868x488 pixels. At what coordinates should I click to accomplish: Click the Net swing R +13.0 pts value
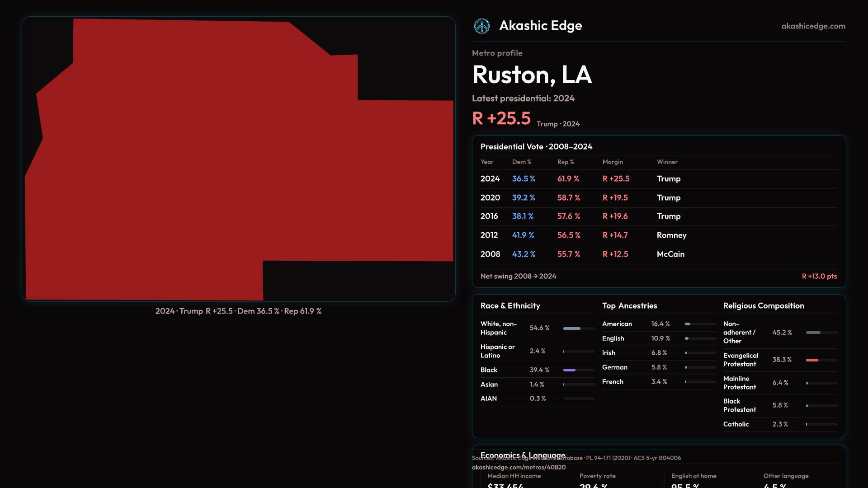[819, 276]
